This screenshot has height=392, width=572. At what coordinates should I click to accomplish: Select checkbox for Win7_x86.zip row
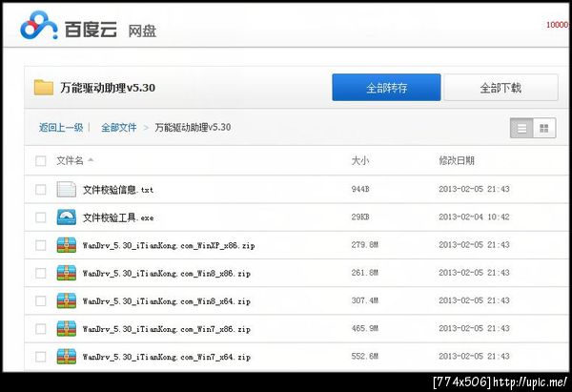click(40, 329)
